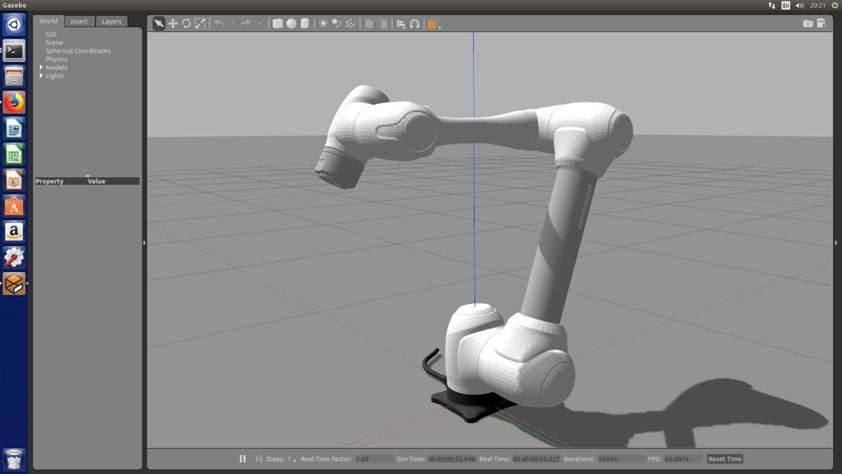Adjust the Steps count spinner
This screenshot has height=474, width=842.
[292, 459]
